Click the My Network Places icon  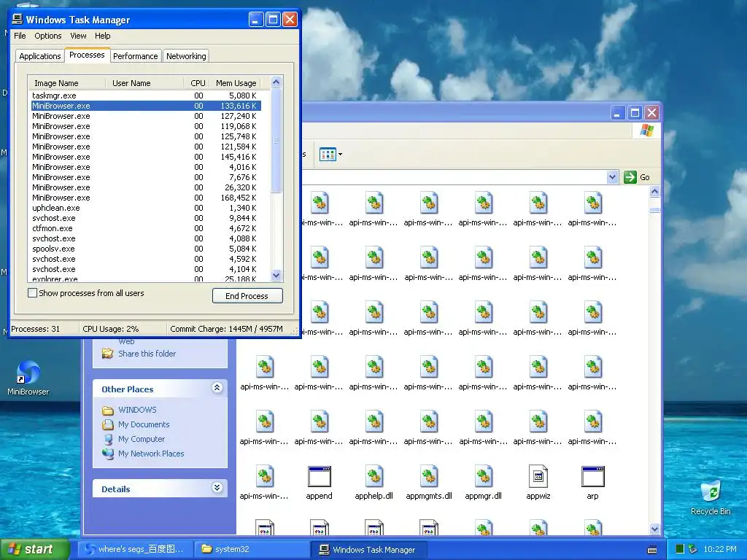(x=108, y=454)
